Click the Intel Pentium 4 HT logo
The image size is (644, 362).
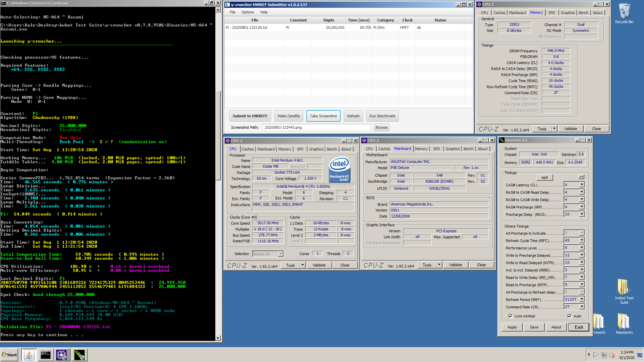point(339,170)
